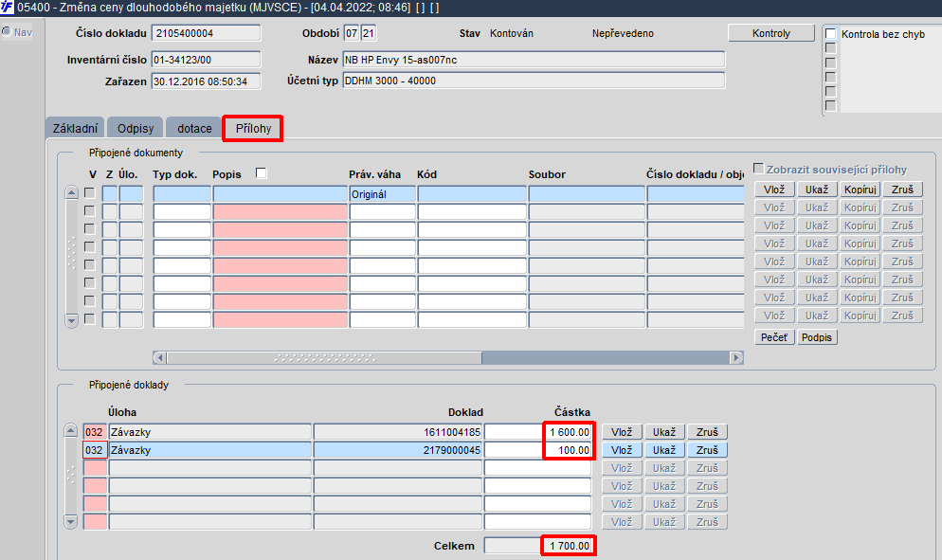Image resolution: width=942 pixels, height=560 pixels.
Task: Click the horizontal scrollbar's right arrow
Action: coord(736,358)
